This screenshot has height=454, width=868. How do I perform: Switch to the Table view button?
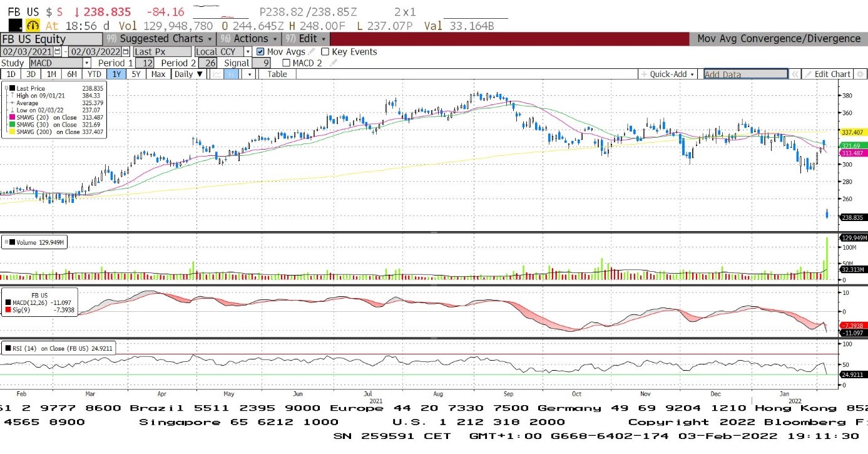click(277, 74)
